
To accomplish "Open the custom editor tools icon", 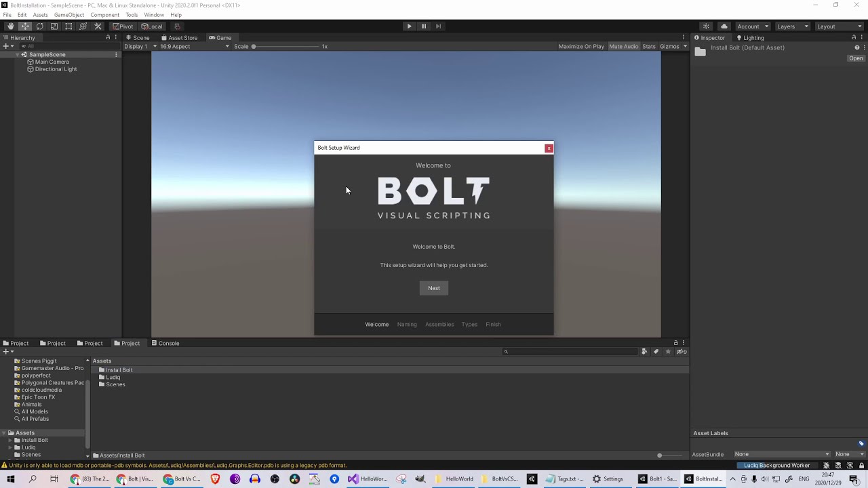I will (x=98, y=26).
